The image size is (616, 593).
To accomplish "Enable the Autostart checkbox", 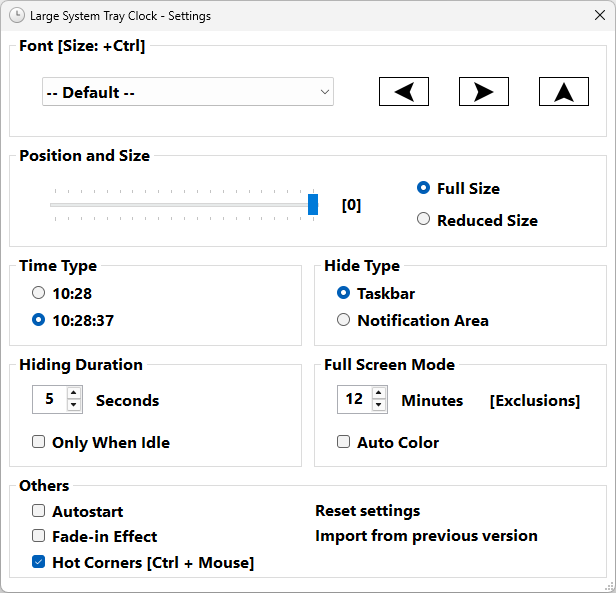I will click(x=39, y=511).
